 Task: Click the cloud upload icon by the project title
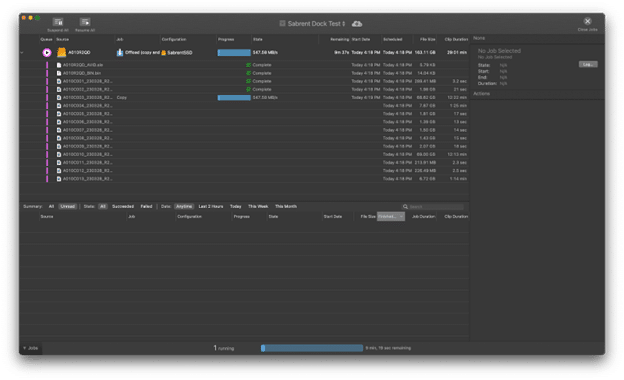click(357, 24)
